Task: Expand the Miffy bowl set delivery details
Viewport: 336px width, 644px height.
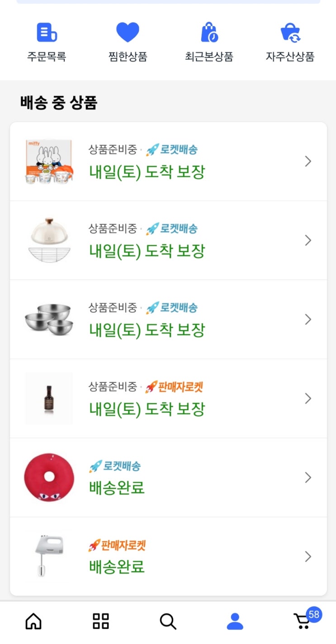Action: [x=308, y=161]
